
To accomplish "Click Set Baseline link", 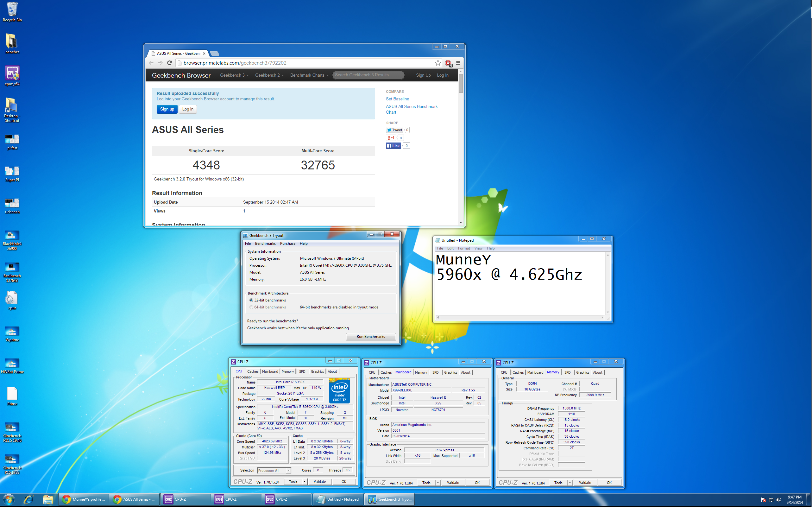I will coord(397,99).
